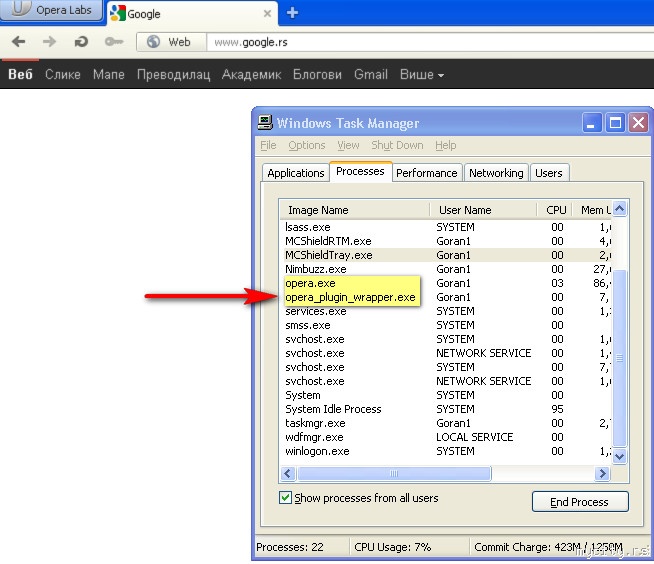The image size is (654, 564).
Task: Open the Options menu in Task Manager
Action: coord(307,146)
